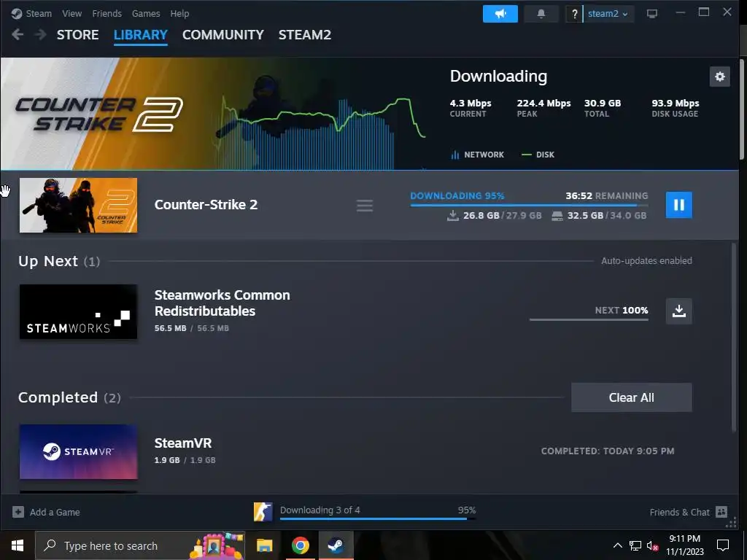Viewport: 747px width, 560px height.
Task: Start Steamworks Common Redistributables download now
Action: 679,311
